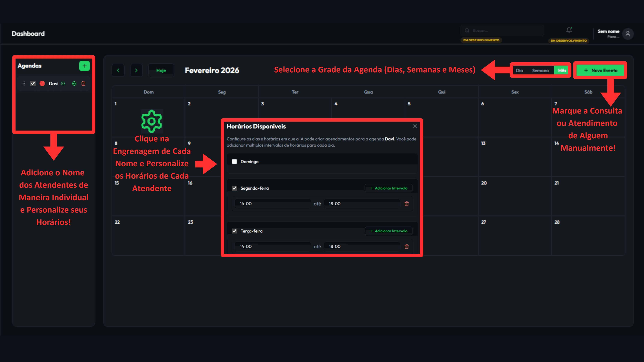Click Adicionar Intervalo for Terça-feira

pos(389,231)
